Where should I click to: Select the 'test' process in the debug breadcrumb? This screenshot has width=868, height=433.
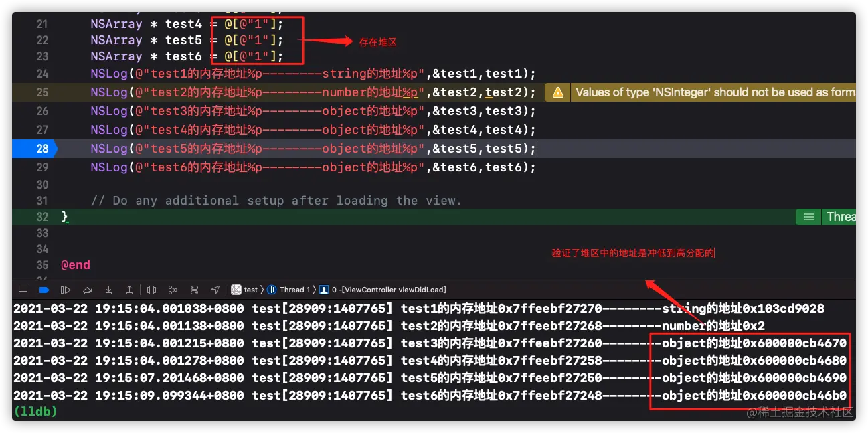pos(251,290)
